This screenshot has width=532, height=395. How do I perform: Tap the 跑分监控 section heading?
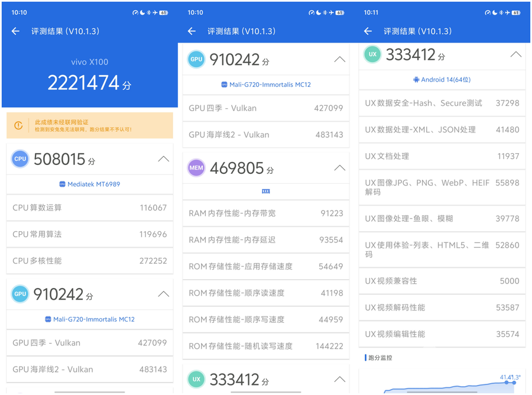[380, 358]
